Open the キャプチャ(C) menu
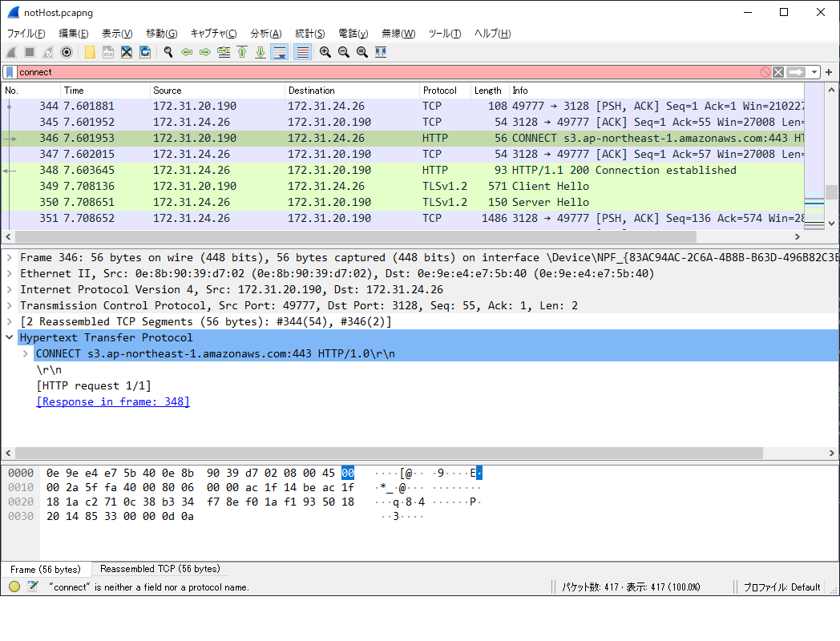The height and width of the screenshot is (641, 840). click(213, 33)
